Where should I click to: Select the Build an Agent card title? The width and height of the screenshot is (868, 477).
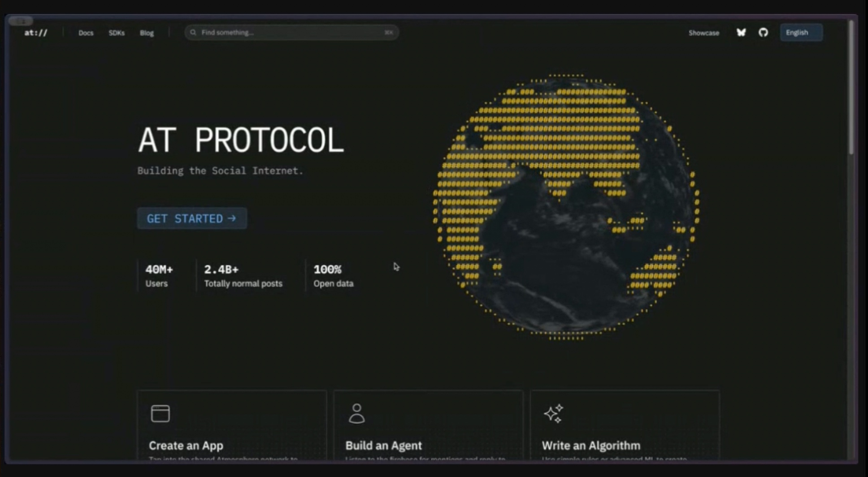[383, 446]
